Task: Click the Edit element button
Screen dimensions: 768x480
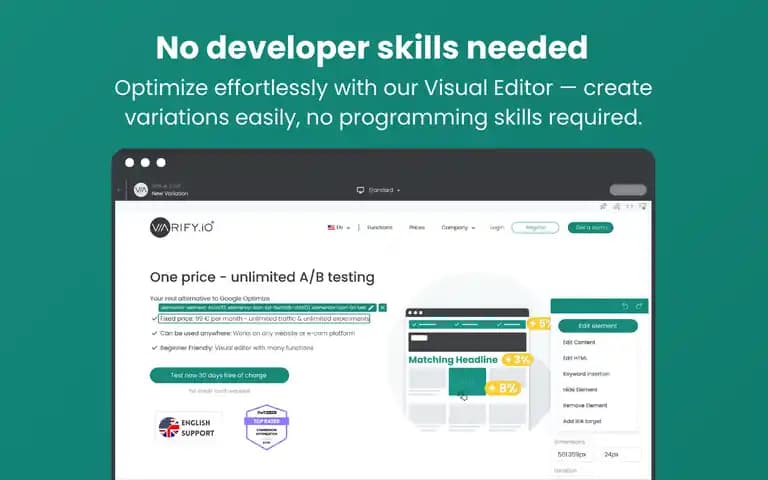Action: 598,326
